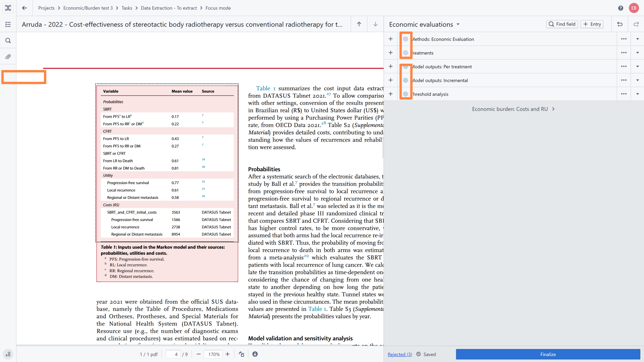Image resolution: width=644 pixels, height=362 pixels.
Task: Open the search magnifier in the left sidebar
Action: 8,40
